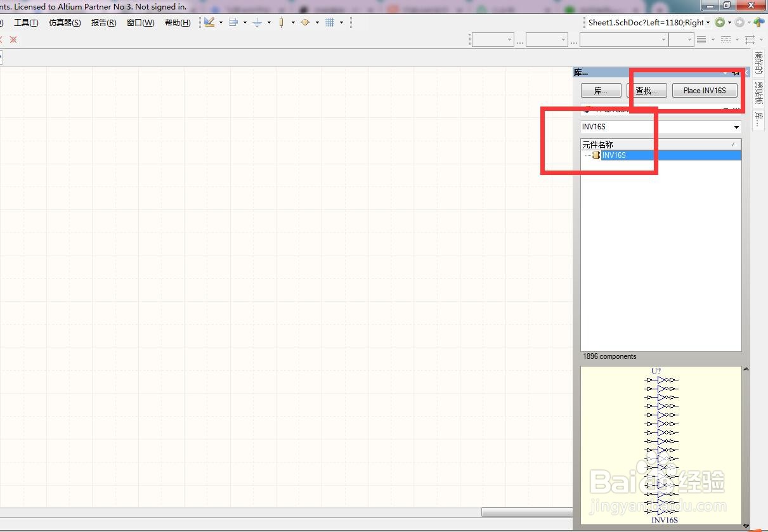Open the home page tree icon

click(759, 22)
